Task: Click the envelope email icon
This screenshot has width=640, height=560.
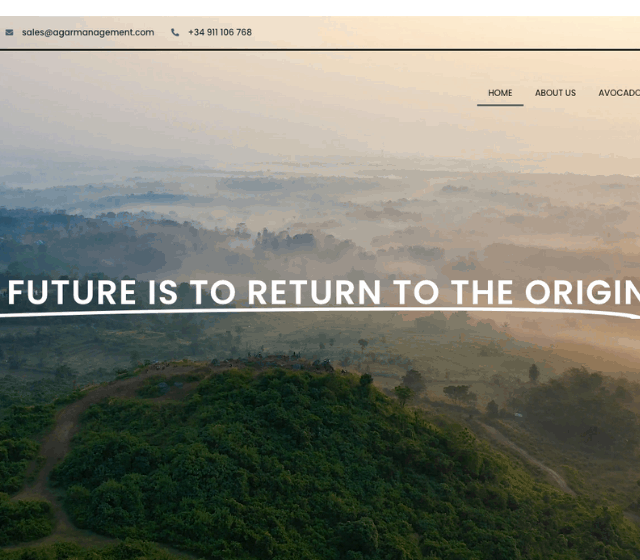Action: tap(9, 32)
